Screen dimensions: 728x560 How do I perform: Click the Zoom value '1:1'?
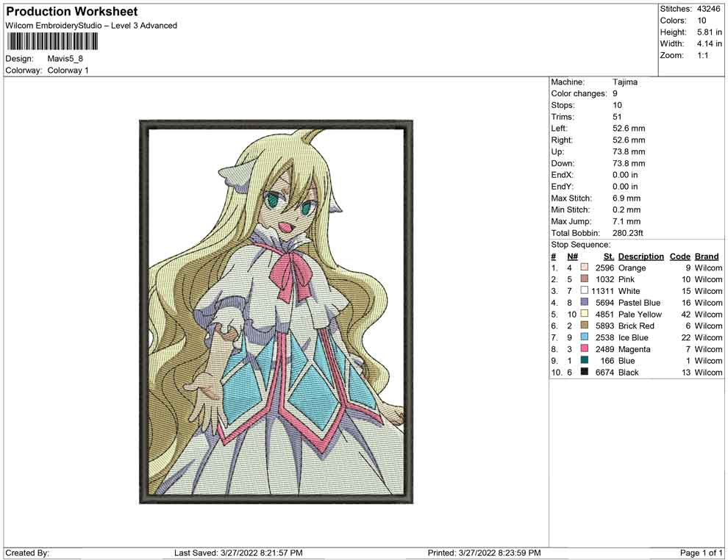702,55
